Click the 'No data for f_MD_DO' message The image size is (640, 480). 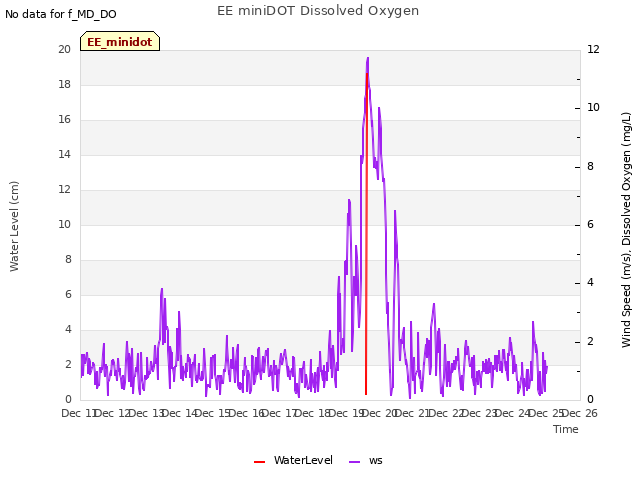(61, 14)
